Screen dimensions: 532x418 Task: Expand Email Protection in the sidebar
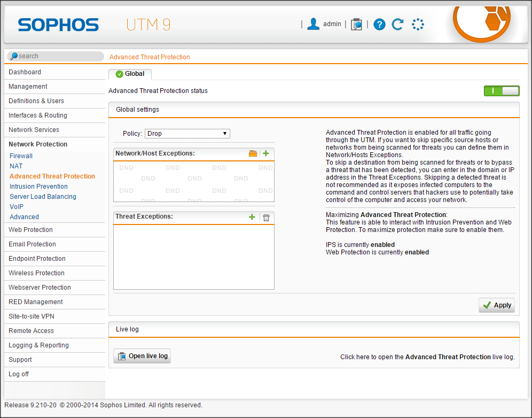pyautogui.click(x=32, y=244)
